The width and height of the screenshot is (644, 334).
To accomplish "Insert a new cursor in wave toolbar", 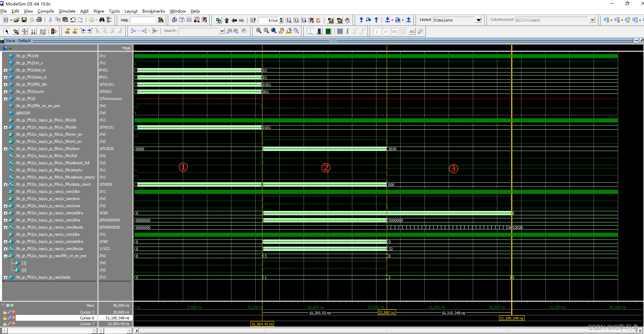I will [67, 31].
